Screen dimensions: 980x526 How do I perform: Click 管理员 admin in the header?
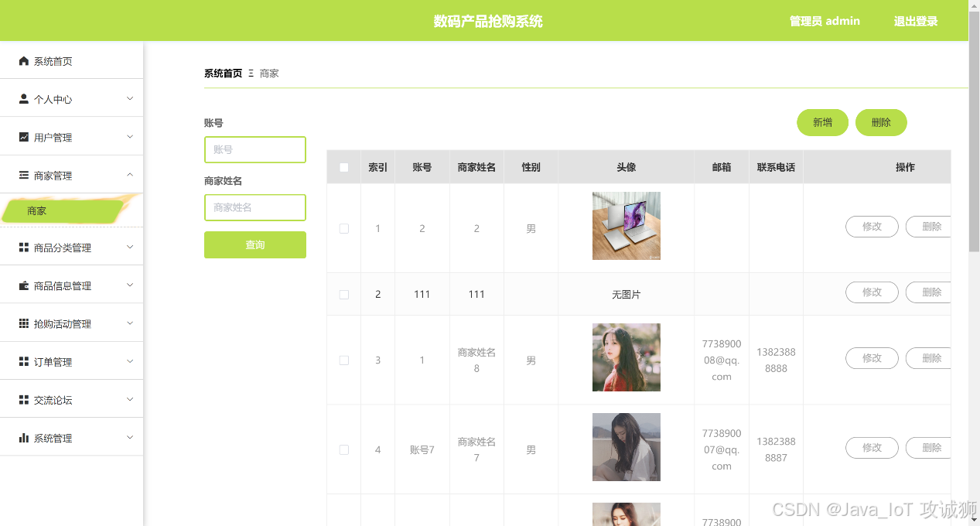825,21
